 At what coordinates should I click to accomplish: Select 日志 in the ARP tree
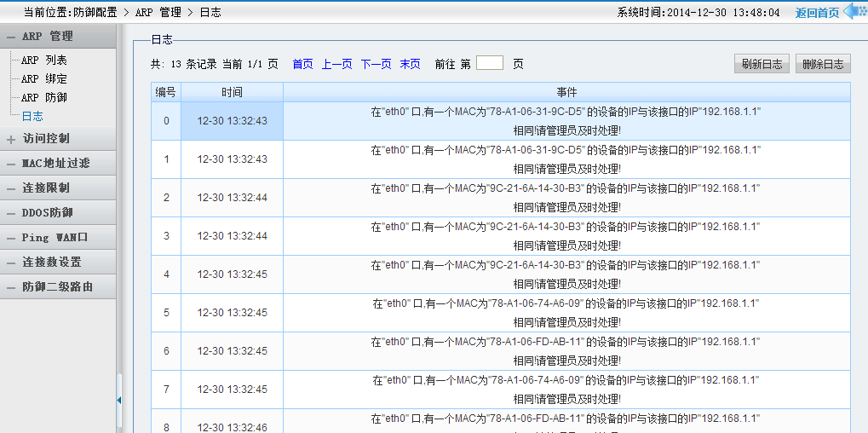click(x=32, y=117)
